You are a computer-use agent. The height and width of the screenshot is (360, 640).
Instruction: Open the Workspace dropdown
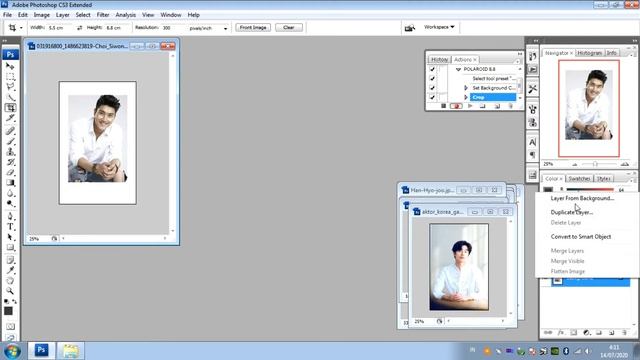pyautogui.click(x=439, y=27)
